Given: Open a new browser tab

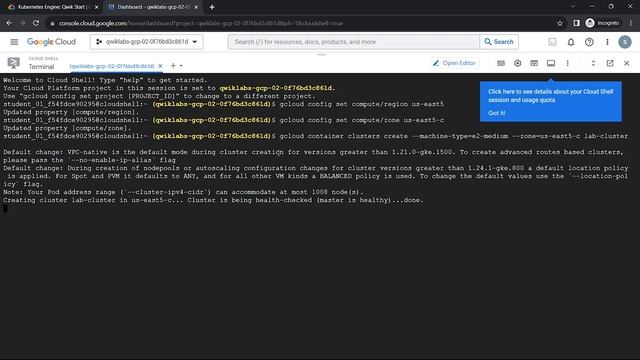Looking at the screenshot, I should click(x=212, y=7).
